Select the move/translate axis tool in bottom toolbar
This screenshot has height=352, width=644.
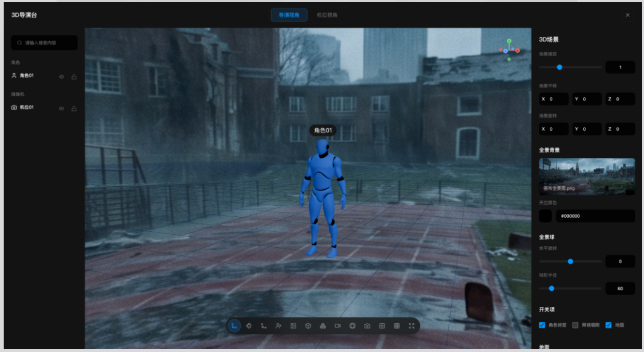[x=234, y=325]
